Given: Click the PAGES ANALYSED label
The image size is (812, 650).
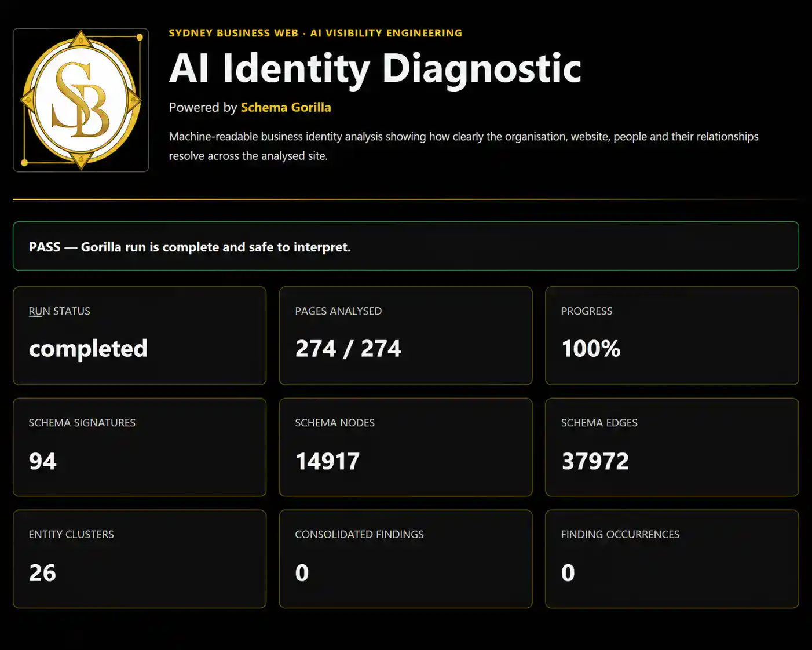Looking at the screenshot, I should 338,311.
